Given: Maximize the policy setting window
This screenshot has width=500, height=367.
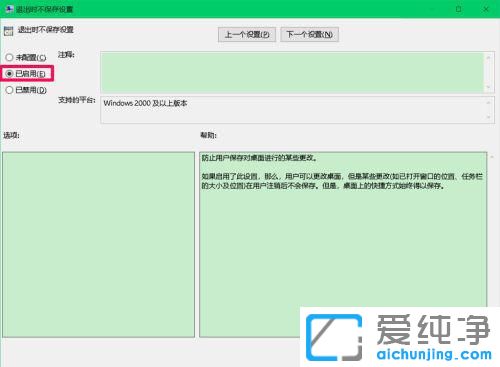Looking at the screenshot, I should [459, 9].
